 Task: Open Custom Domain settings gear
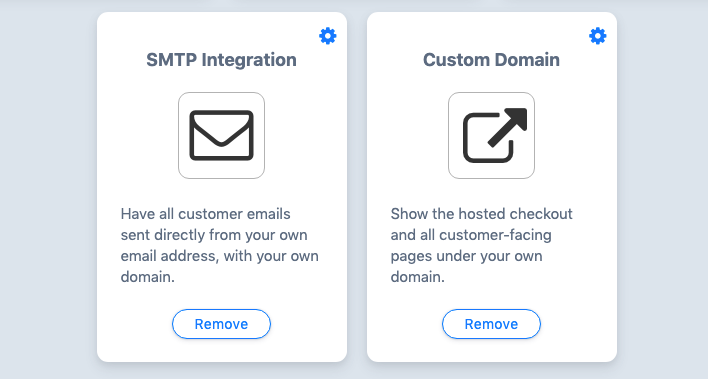click(x=598, y=36)
